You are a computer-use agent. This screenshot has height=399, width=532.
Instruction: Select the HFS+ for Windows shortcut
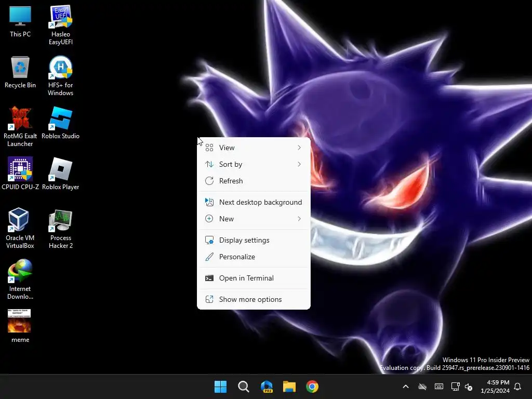[x=61, y=76]
